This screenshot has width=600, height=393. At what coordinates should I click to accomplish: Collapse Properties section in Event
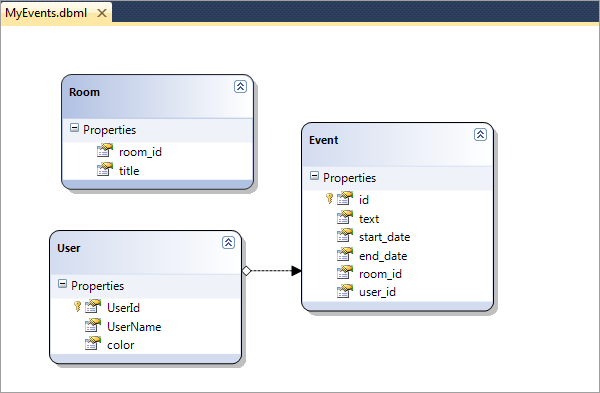[x=314, y=176]
